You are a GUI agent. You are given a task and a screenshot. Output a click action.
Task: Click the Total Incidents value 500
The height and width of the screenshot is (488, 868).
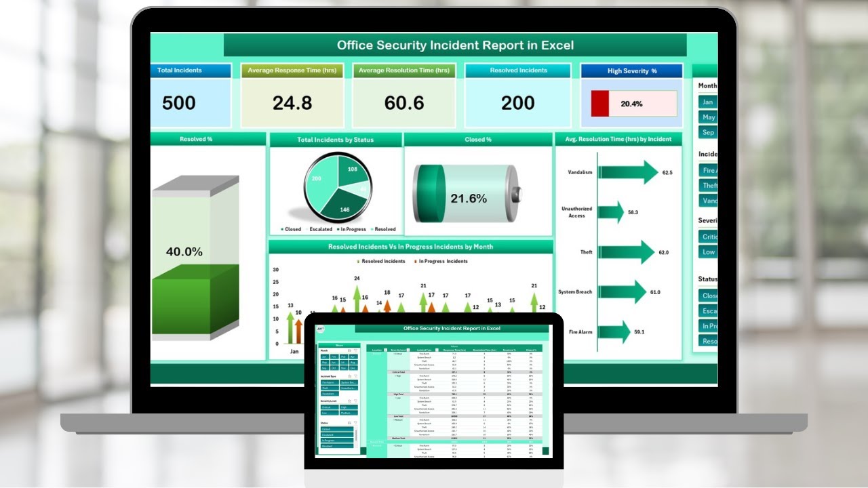pyautogui.click(x=179, y=103)
